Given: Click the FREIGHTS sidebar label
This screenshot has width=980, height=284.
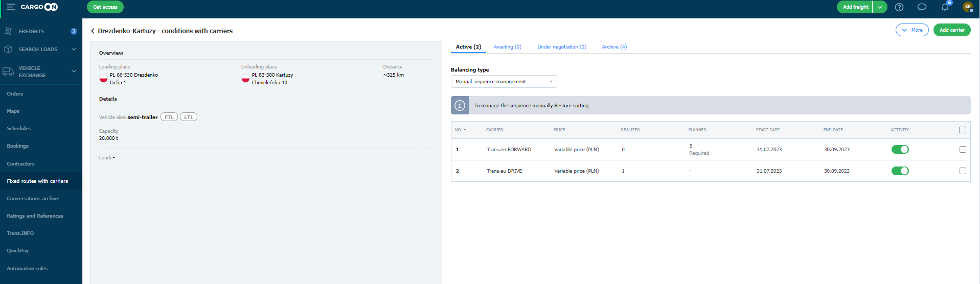Looking at the screenshot, I should [31, 32].
